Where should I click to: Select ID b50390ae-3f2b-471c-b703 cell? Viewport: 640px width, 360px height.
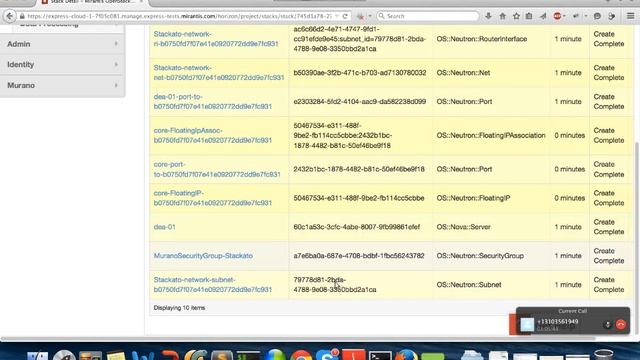[x=360, y=73]
